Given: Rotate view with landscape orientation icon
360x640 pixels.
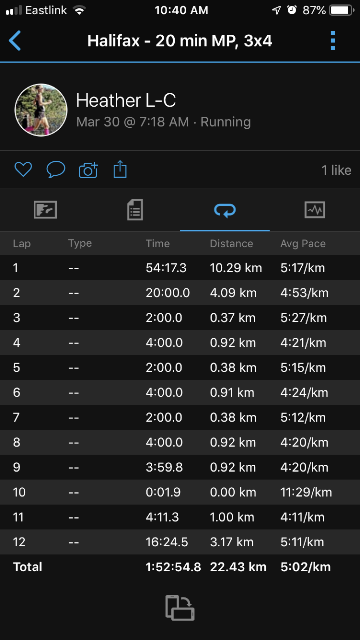Looking at the screenshot, I should pyautogui.click(x=180, y=608).
